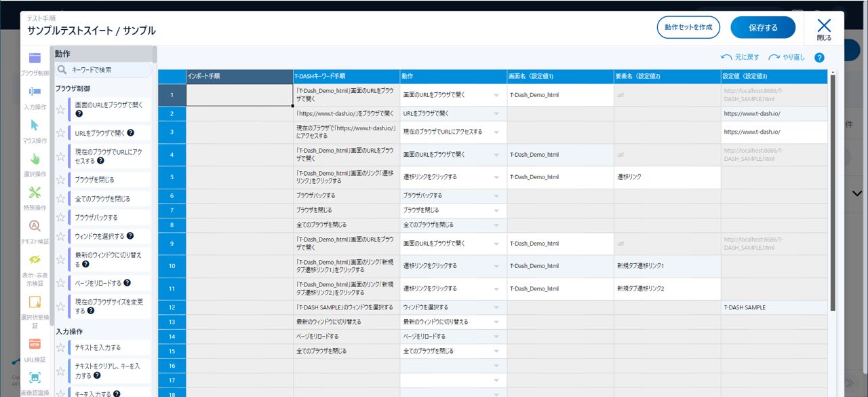Open the URL検証 HTTP icon category
This screenshot has width=868, height=397.
tap(35, 344)
